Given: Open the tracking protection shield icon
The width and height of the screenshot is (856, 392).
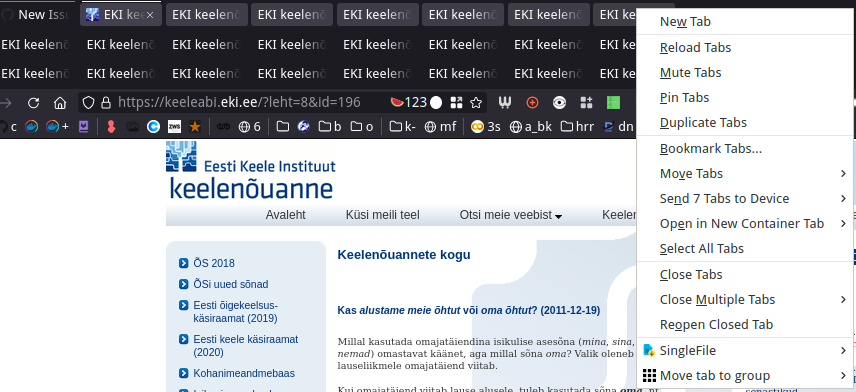Looking at the screenshot, I should click(88, 102).
